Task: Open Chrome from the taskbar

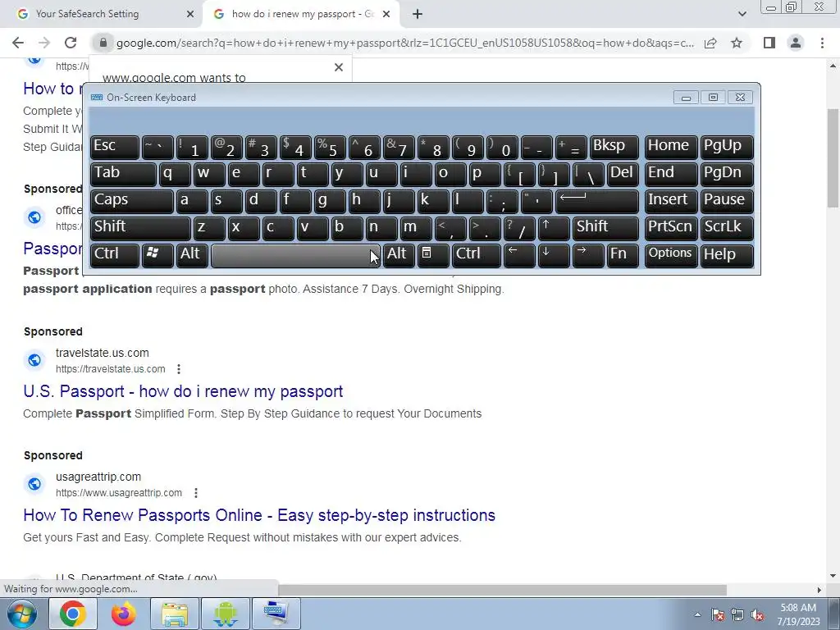Action: [73, 614]
